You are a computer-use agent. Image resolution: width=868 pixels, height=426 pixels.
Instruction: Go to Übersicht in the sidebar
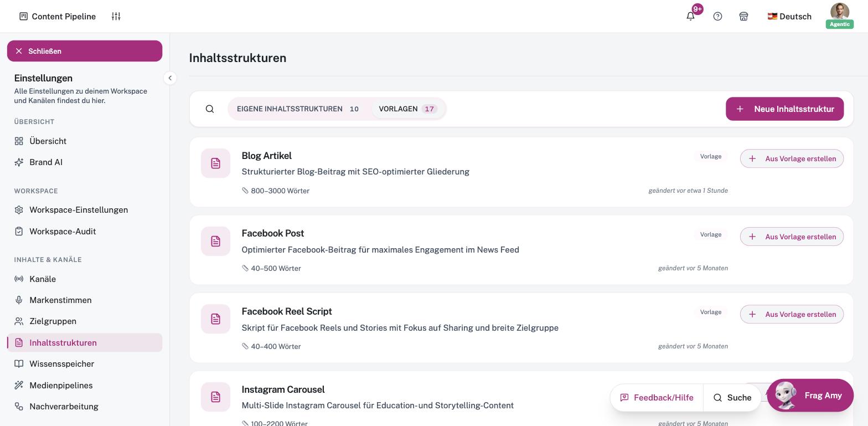pyautogui.click(x=85, y=141)
